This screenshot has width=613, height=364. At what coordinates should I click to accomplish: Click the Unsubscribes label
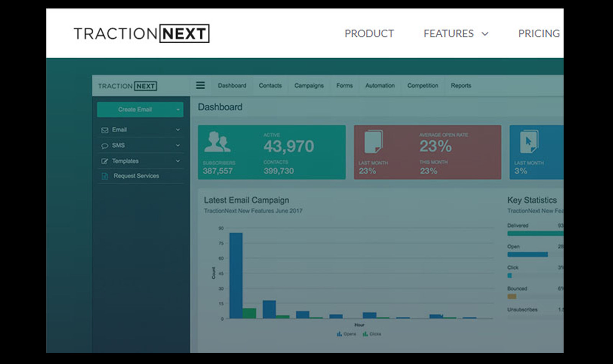[x=522, y=310]
